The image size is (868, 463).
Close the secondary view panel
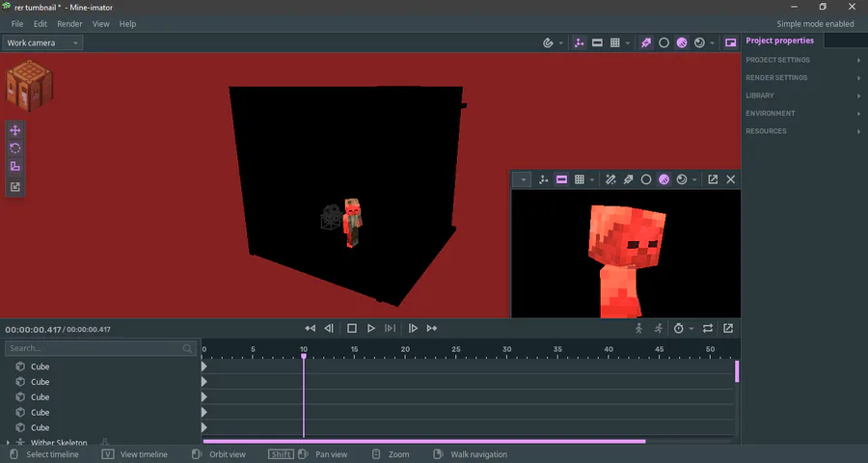[731, 179]
